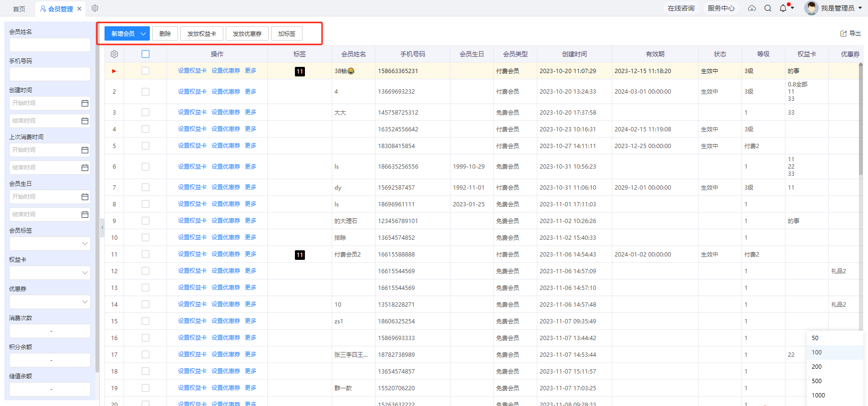868x406 pixels.
Task: Click the 导出 export icon
Action: 844,33
